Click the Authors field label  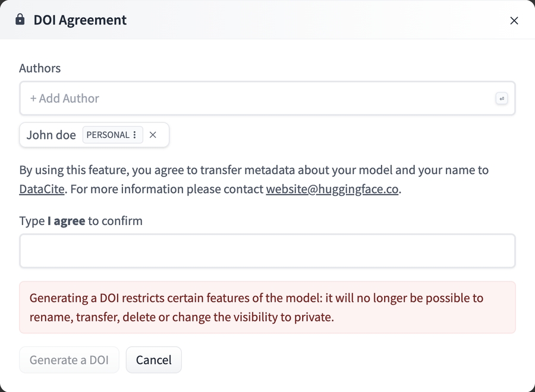40,68
